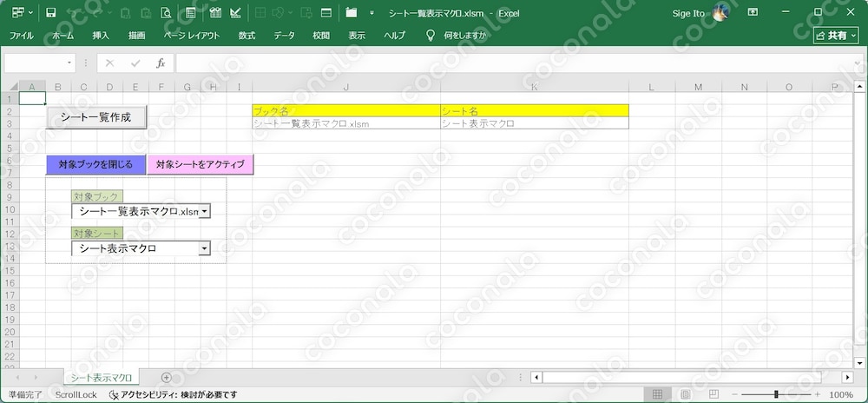Click the シート一覧作成 button
The width and height of the screenshot is (868, 403).
[96, 116]
